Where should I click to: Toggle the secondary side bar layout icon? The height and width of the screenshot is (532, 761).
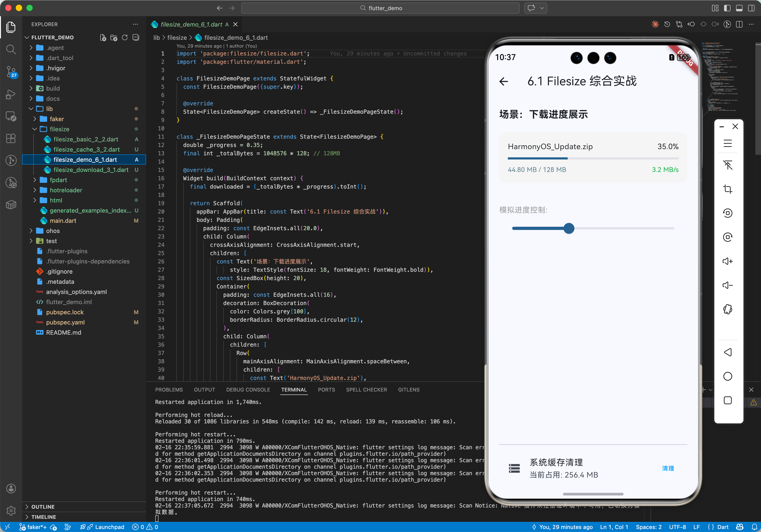click(751, 8)
